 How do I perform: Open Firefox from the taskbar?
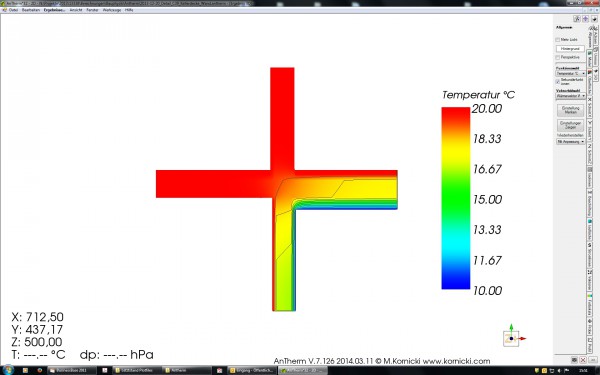[x=39, y=370]
